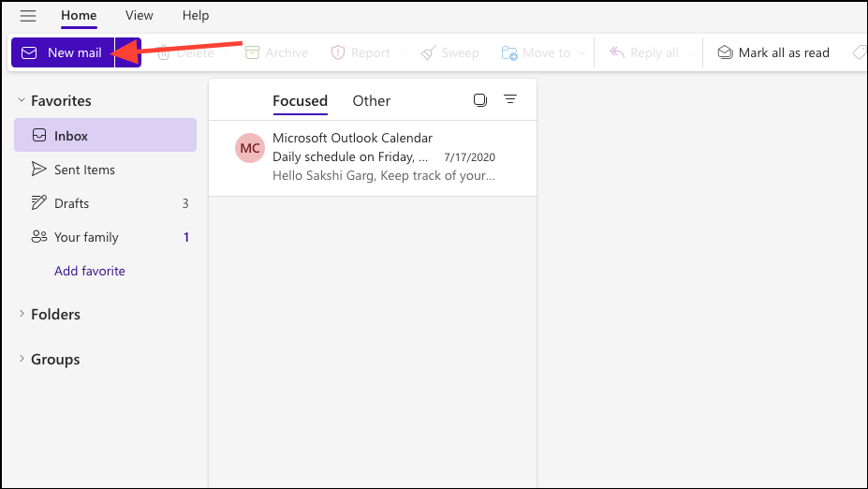Click the select all messages icon
Screen dimensions: 868x489
click(x=480, y=100)
